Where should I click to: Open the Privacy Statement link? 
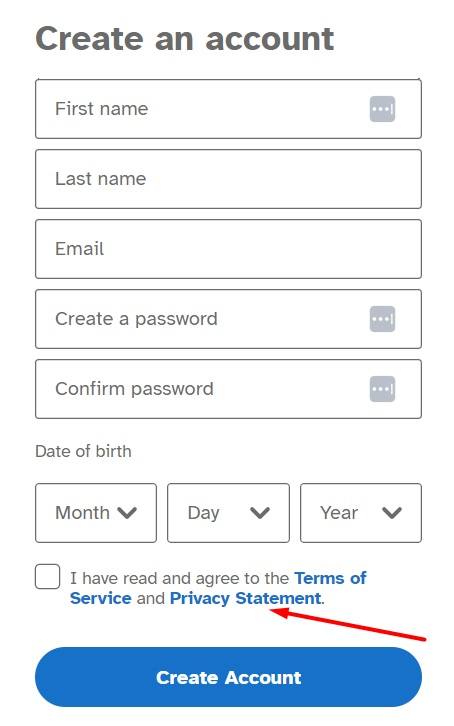(246, 598)
